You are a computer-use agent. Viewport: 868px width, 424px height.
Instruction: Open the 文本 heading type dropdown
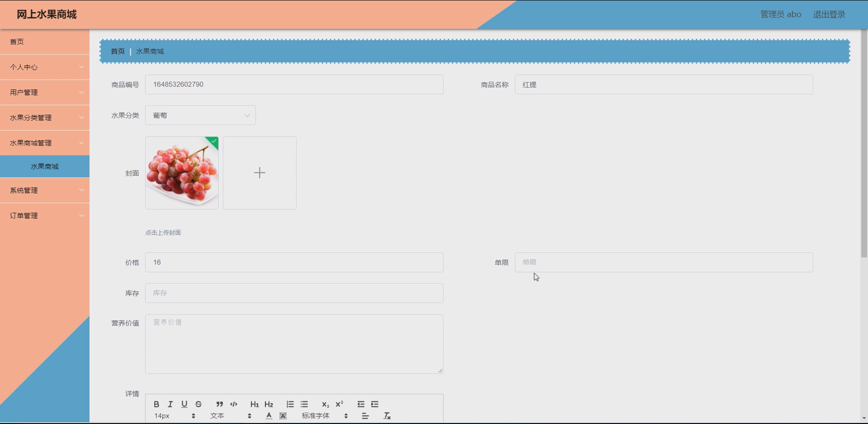click(x=230, y=416)
